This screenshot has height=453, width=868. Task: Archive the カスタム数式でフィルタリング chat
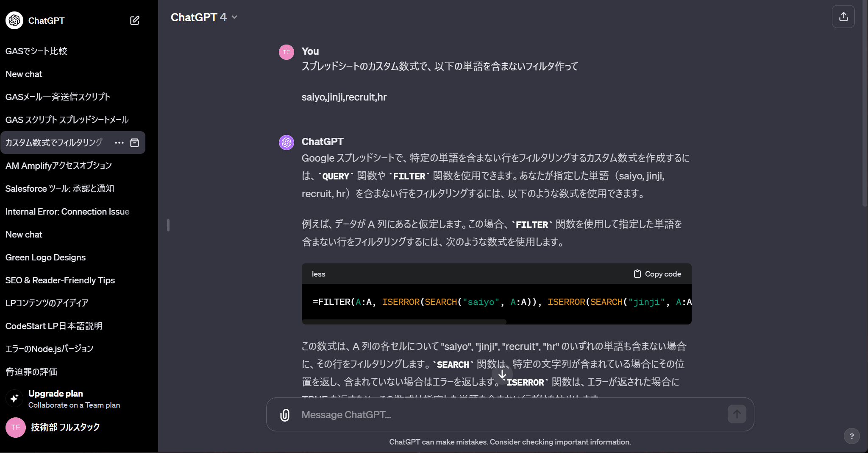tap(135, 143)
